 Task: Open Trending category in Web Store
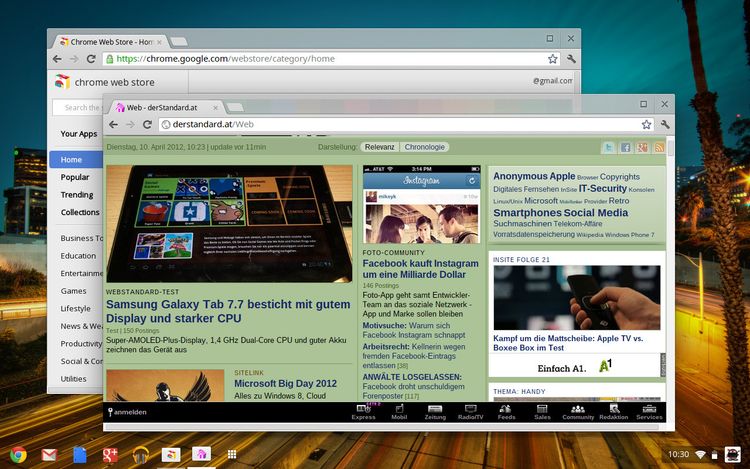[77, 195]
